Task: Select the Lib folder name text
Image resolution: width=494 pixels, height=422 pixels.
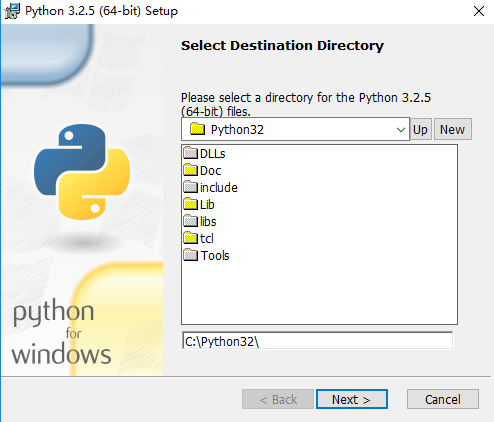Action: (x=207, y=205)
